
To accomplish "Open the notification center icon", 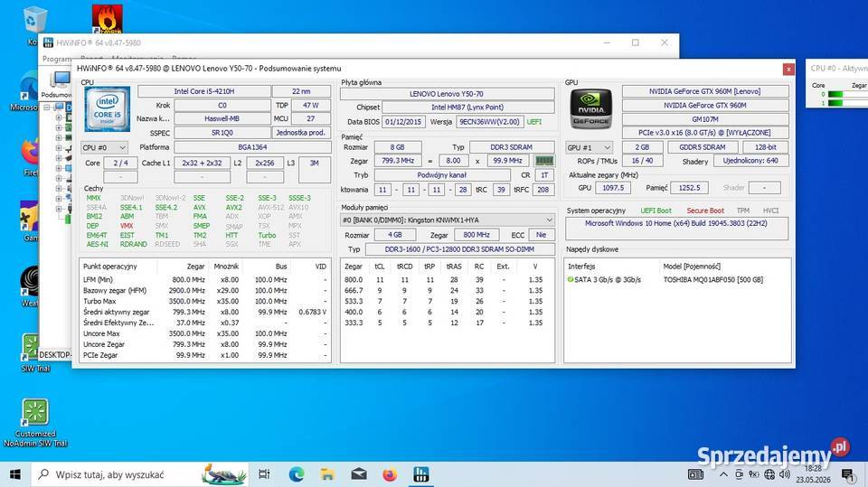I will click(847, 474).
